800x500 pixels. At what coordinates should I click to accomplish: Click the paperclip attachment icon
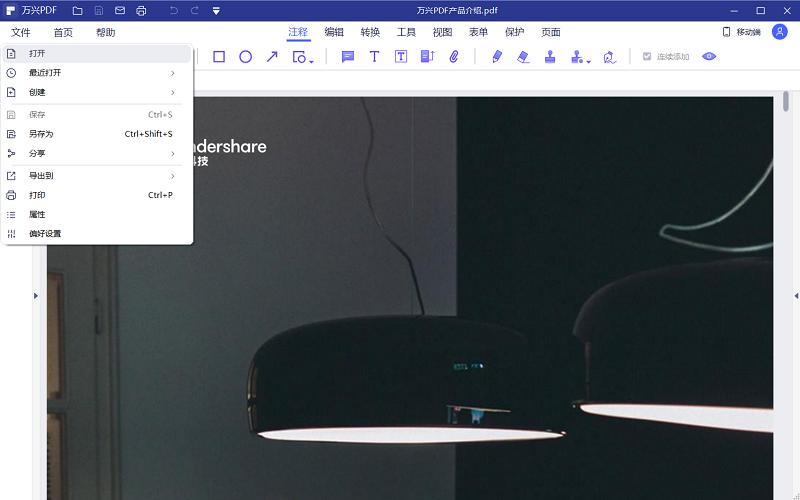(453, 57)
